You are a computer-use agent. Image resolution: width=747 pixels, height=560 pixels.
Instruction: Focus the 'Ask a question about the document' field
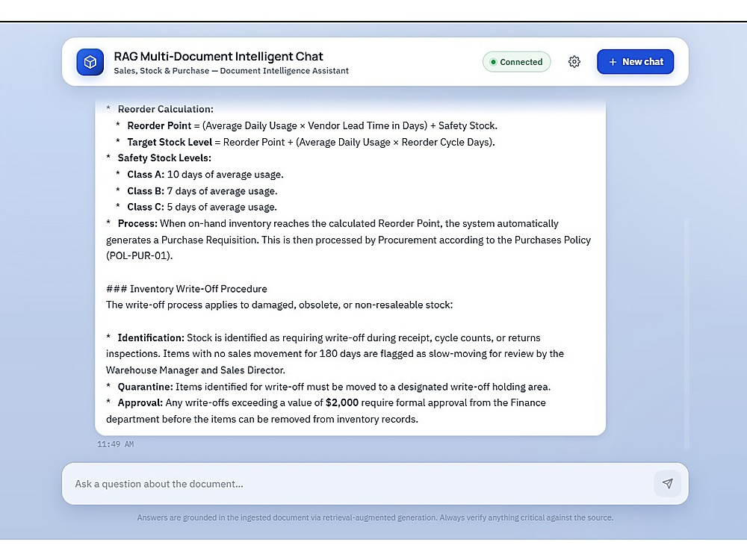click(362, 484)
